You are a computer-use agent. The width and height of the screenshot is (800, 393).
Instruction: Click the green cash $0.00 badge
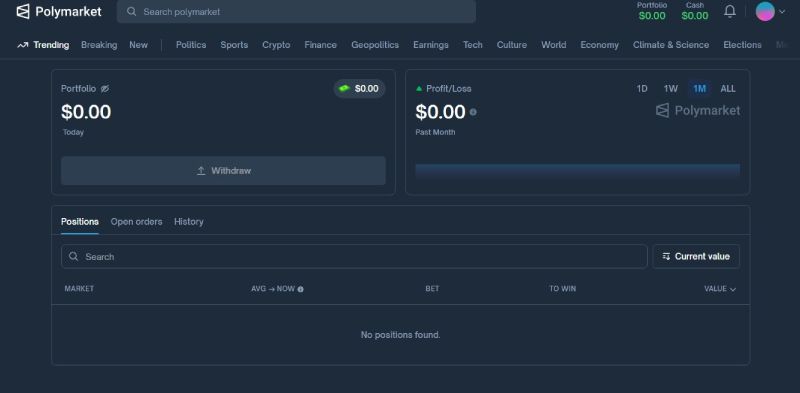coord(360,89)
